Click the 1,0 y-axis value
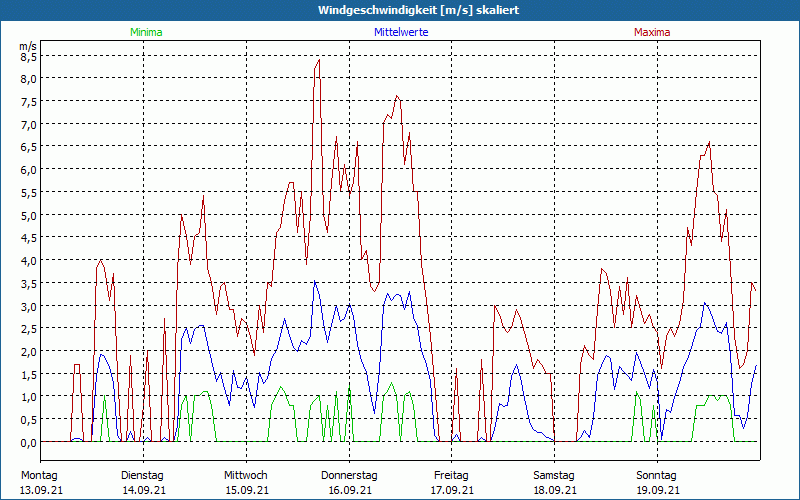This screenshot has height=500, width=800. 29,397
